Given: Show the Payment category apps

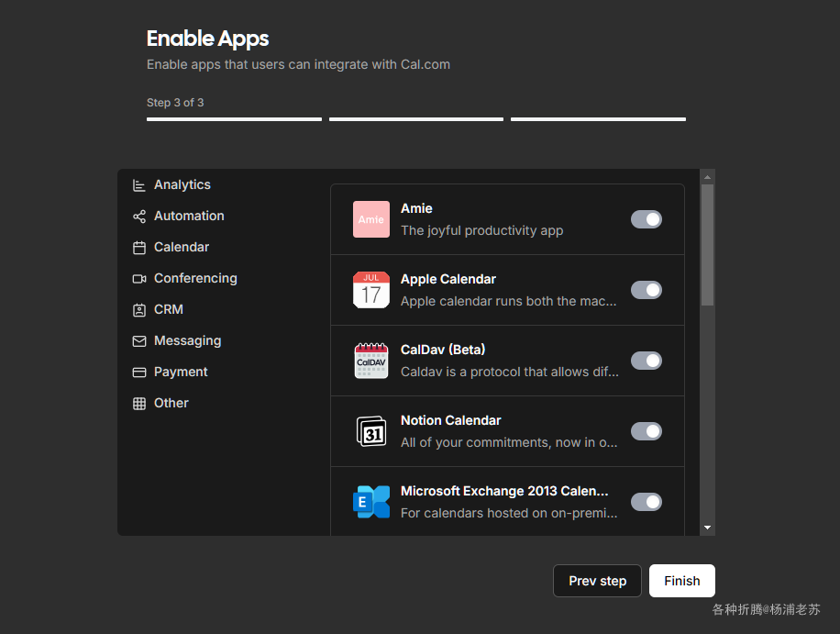Looking at the screenshot, I should [181, 372].
